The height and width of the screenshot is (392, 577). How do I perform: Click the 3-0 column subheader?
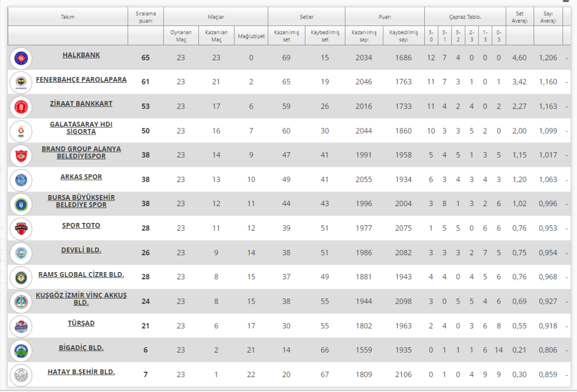coord(431,35)
